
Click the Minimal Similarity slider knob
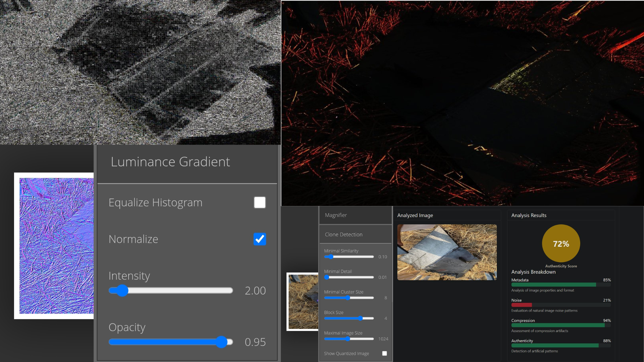(331, 257)
